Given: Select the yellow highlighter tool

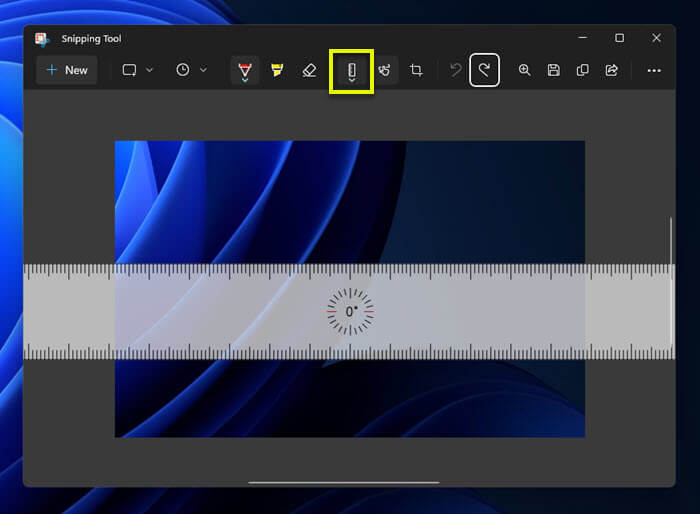Looking at the screenshot, I should [277, 70].
